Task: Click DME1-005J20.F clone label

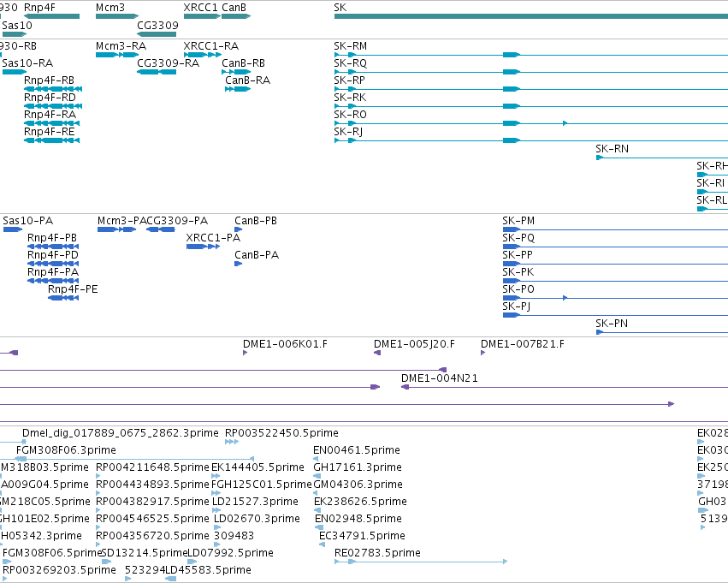Action: tap(414, 344)
